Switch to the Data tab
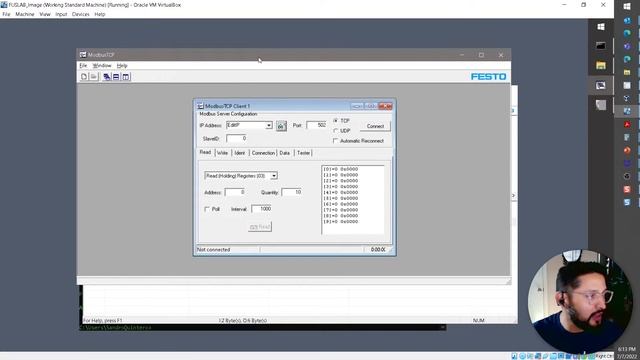Image resolution: width=640 pixels, height=360 pixels. 285,153
